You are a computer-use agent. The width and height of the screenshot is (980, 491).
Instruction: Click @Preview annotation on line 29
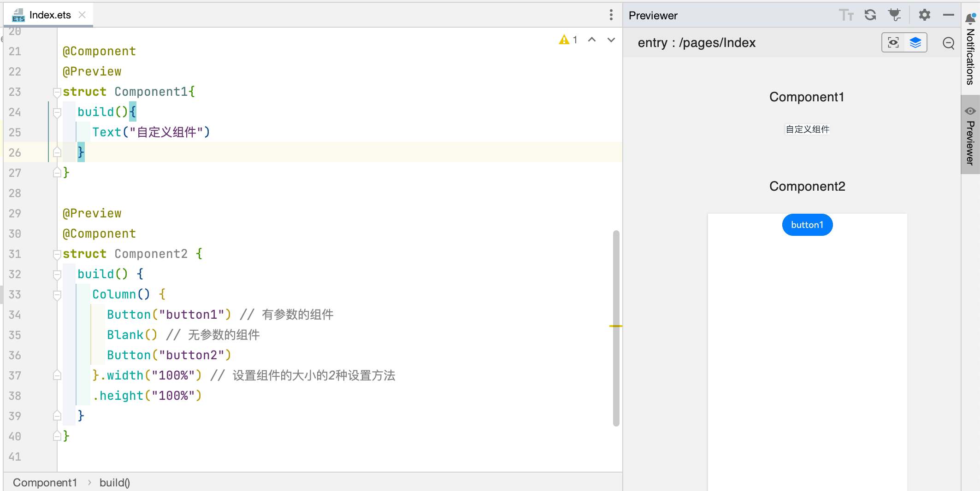92,213
